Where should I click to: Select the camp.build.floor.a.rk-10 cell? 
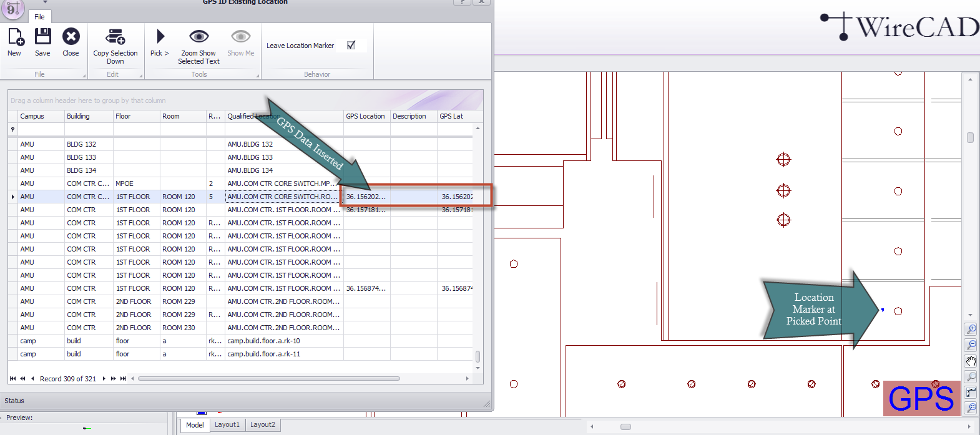(284, 341)
